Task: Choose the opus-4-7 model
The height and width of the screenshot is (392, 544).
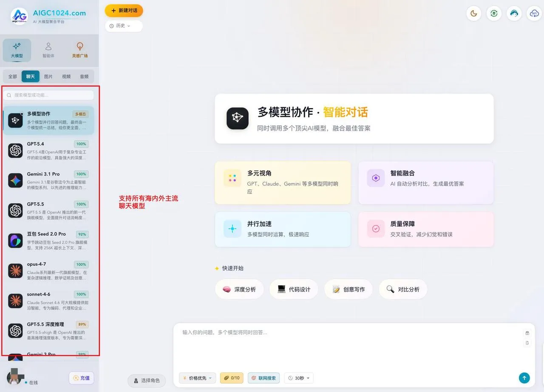Action: 49,271
